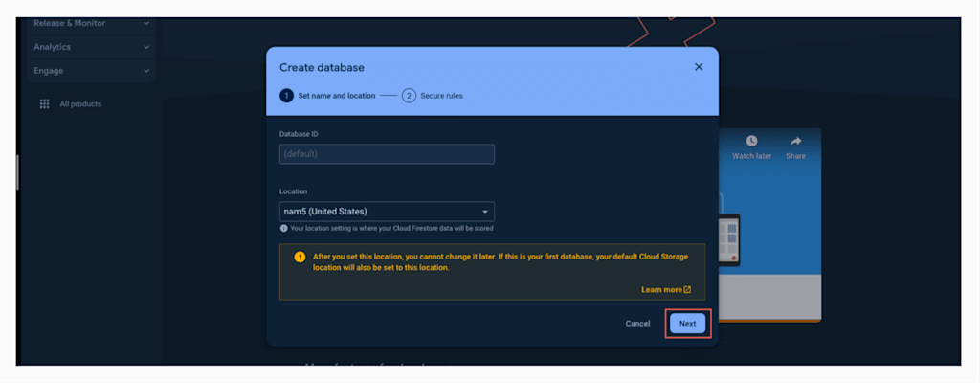Click the Database ID input field
Image resolution: width=980 pixels, height=383 pixels.
point(387,154)
